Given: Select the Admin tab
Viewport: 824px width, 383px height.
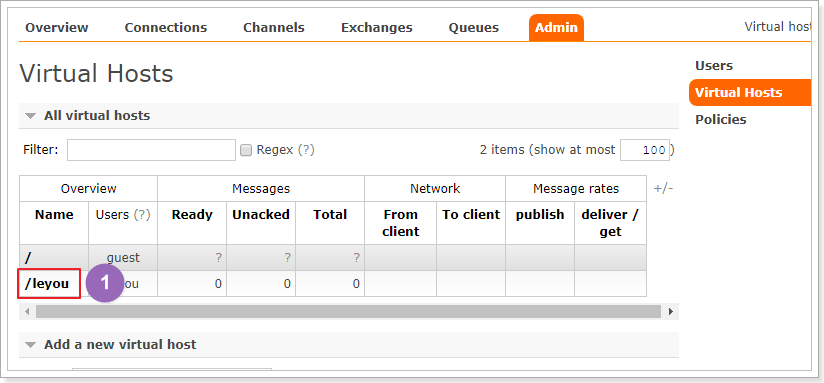Looking at the screenshot, I should tap(556, 28).
